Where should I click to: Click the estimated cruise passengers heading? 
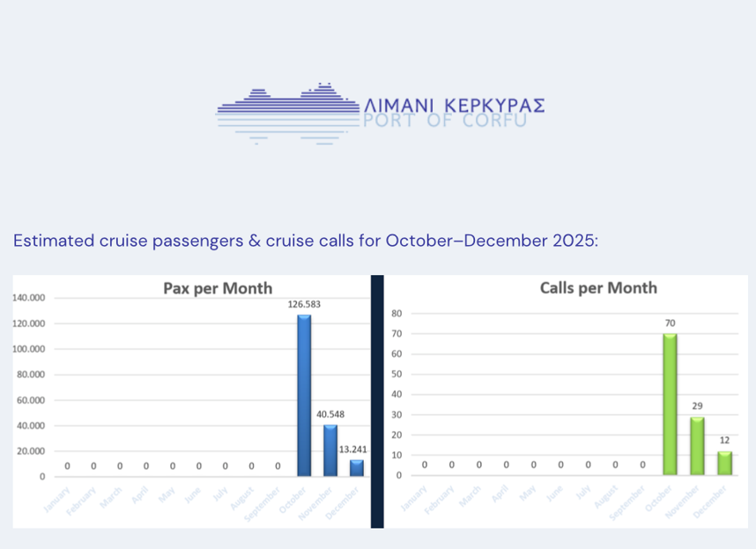click(305, 241)
